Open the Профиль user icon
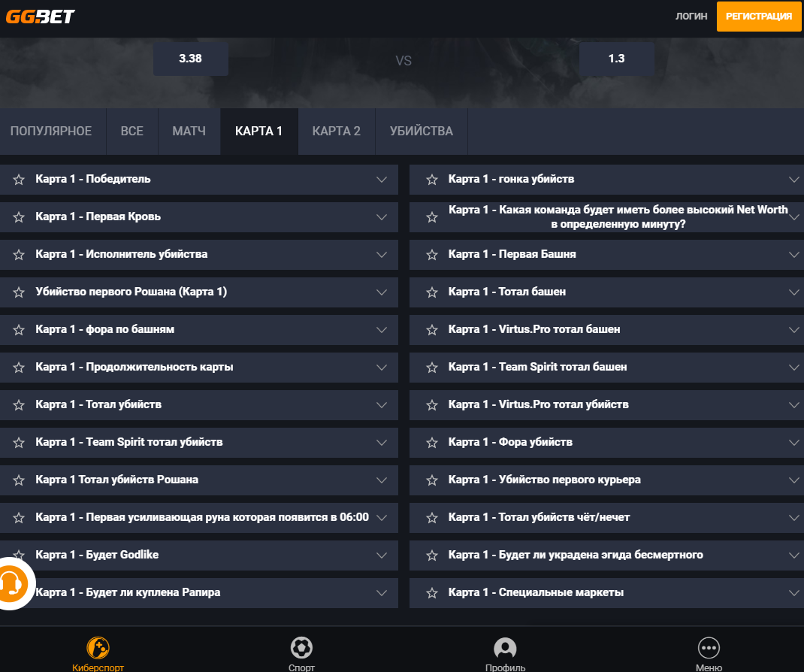The width and height of the screenshot is (804, 672). coord(505,647)
